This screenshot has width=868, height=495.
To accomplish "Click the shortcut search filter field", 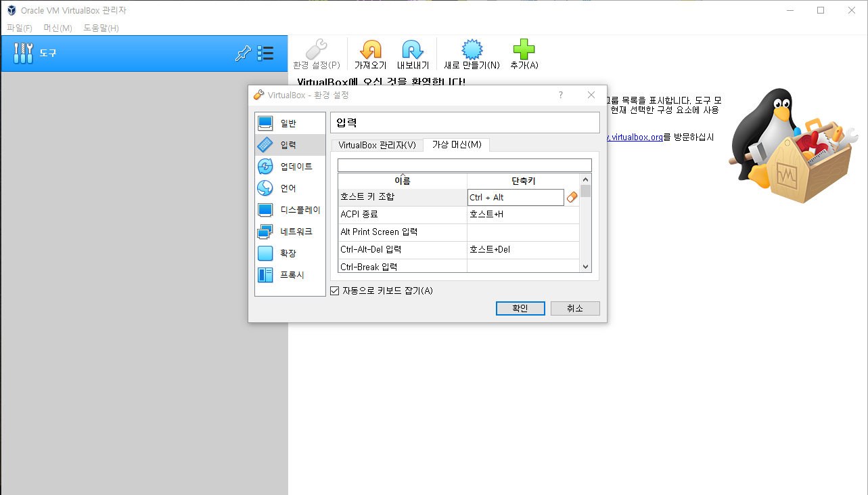I will (465, 165).
